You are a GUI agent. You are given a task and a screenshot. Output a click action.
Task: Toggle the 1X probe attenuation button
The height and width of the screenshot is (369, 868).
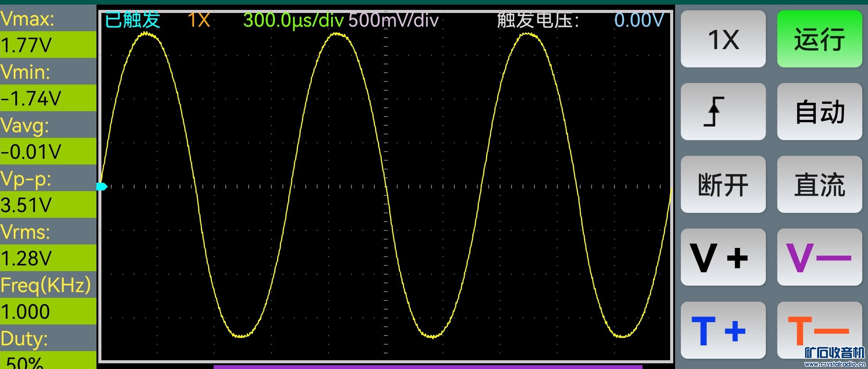723,39
